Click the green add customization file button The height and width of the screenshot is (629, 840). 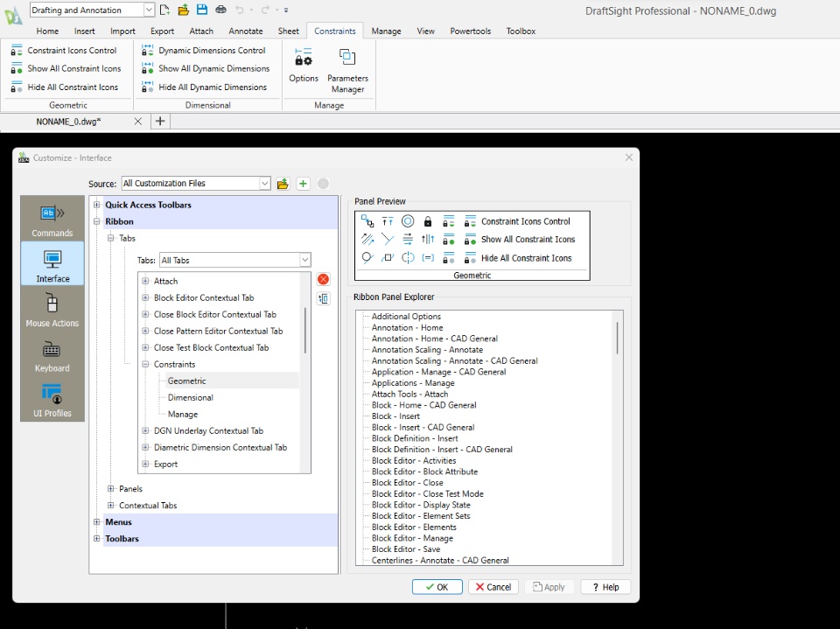pyautogui.click(x=303, y=184)
